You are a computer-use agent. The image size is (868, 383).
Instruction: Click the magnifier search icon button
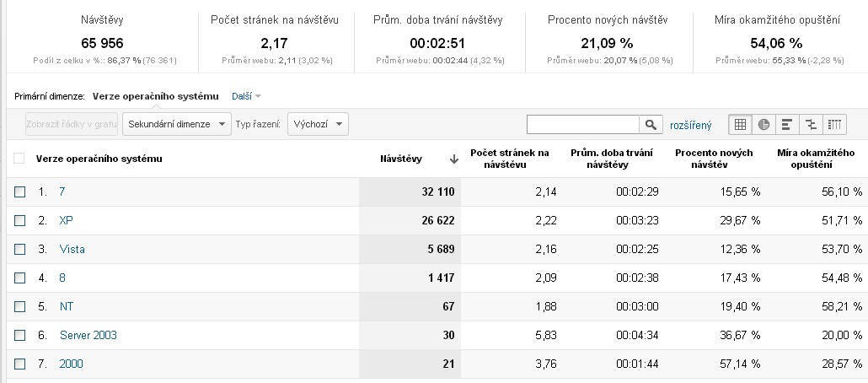pyautogui.click(x=651, y=125)
